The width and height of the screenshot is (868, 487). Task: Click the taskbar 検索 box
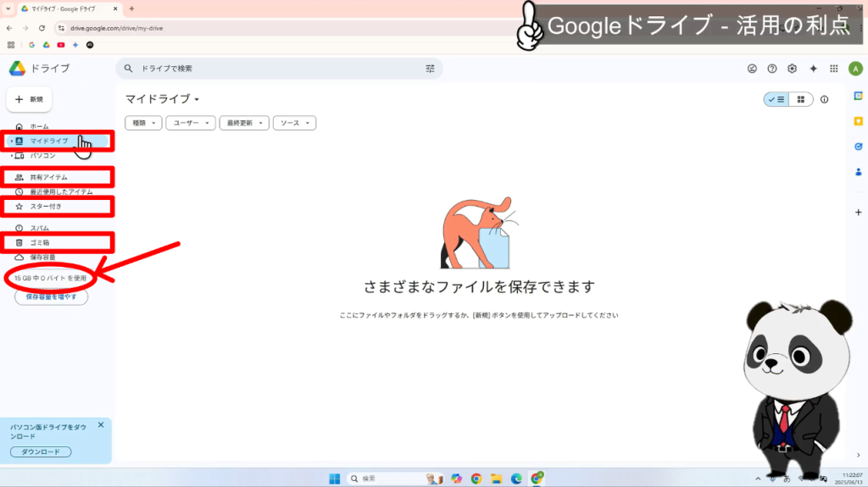[396, 479]
